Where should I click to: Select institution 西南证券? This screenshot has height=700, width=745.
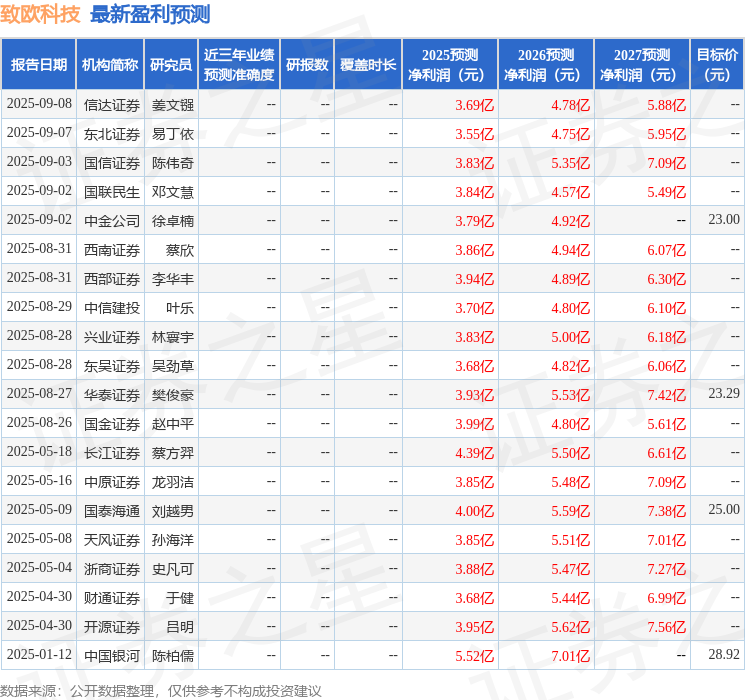pos(112,250)
